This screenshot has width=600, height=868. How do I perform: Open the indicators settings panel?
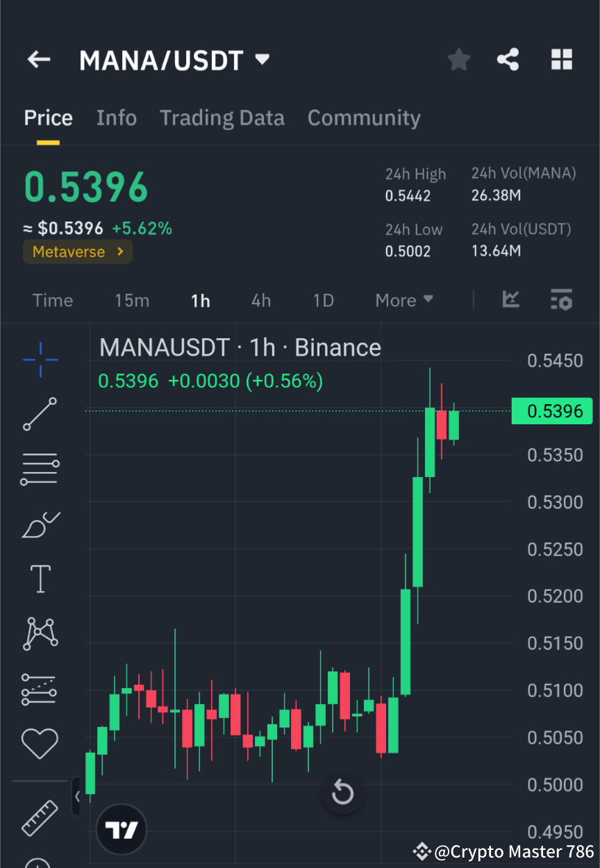pyautogui.click(x=561, y=300)
